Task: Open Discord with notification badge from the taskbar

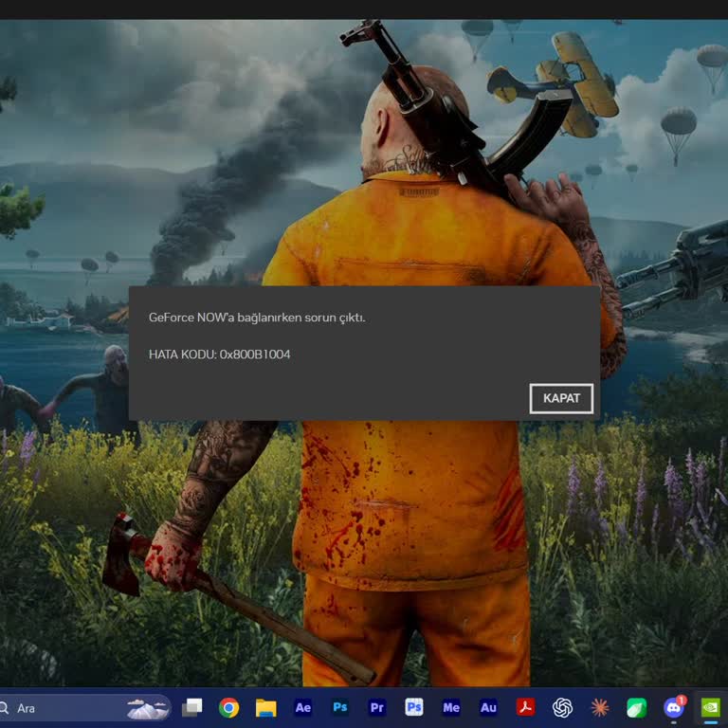Action: 674,707
